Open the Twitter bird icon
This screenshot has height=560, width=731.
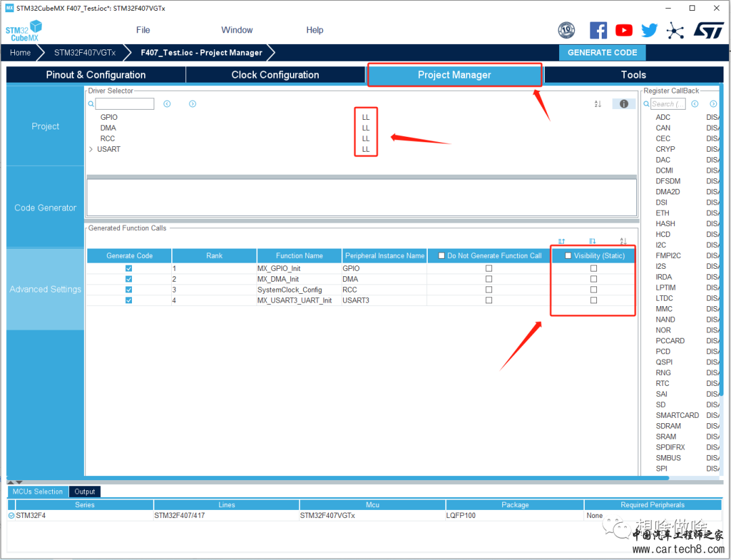point(649,30)
